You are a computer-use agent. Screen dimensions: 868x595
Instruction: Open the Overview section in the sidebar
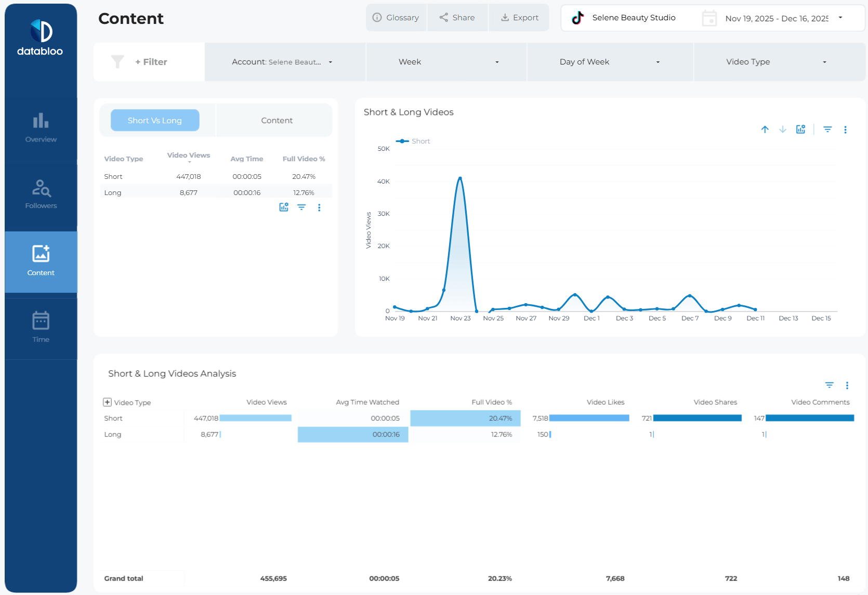[x=41, y=127]
